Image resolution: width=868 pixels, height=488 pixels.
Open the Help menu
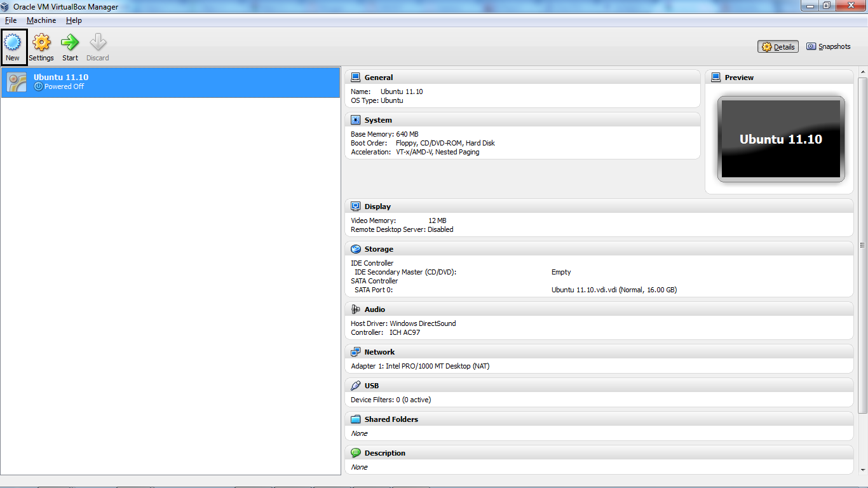(x=74, y=20)
